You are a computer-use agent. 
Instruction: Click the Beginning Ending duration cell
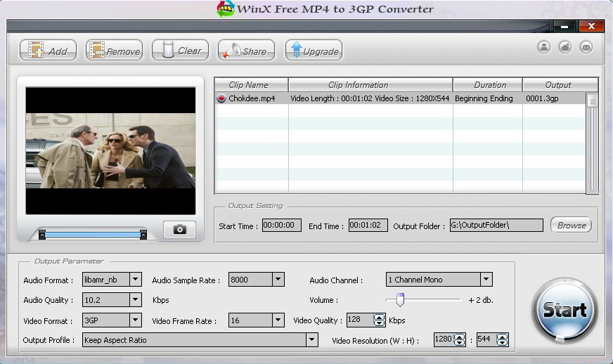point(484,98)
